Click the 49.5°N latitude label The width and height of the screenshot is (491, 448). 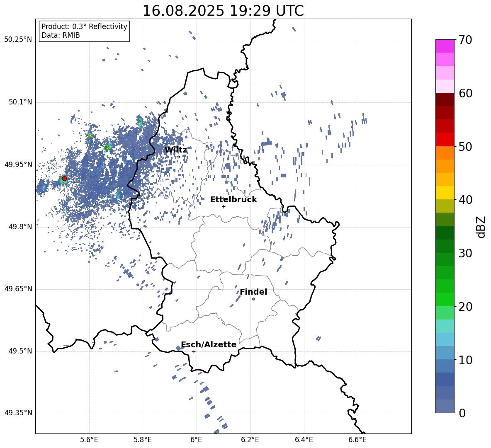point(20,351)
